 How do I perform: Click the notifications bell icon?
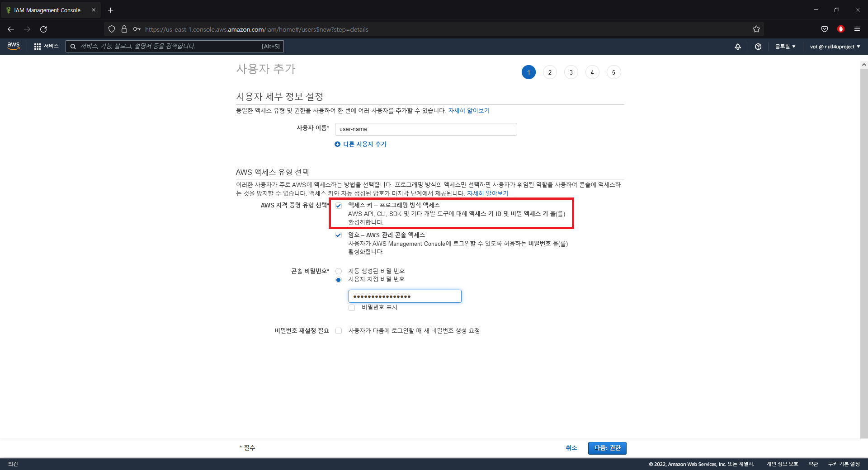pyautogui.click(x=738, y=47)
